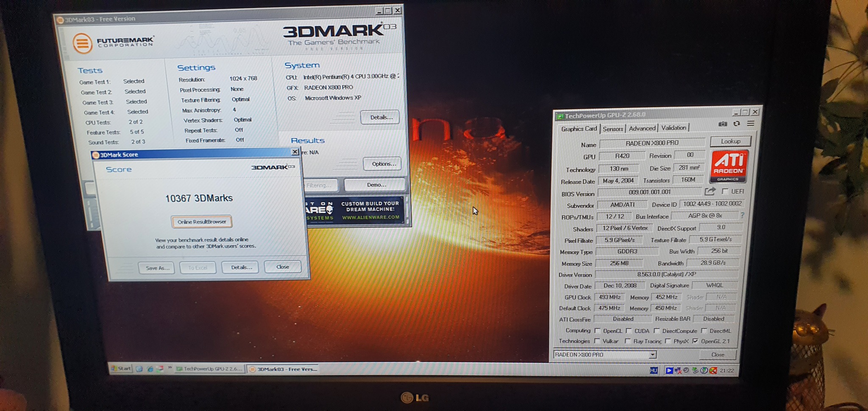The width and height of the screenshot is (868, 411).
Task: Click the Release Date May 4, 2004 value
Action: [x=618, y=181]
